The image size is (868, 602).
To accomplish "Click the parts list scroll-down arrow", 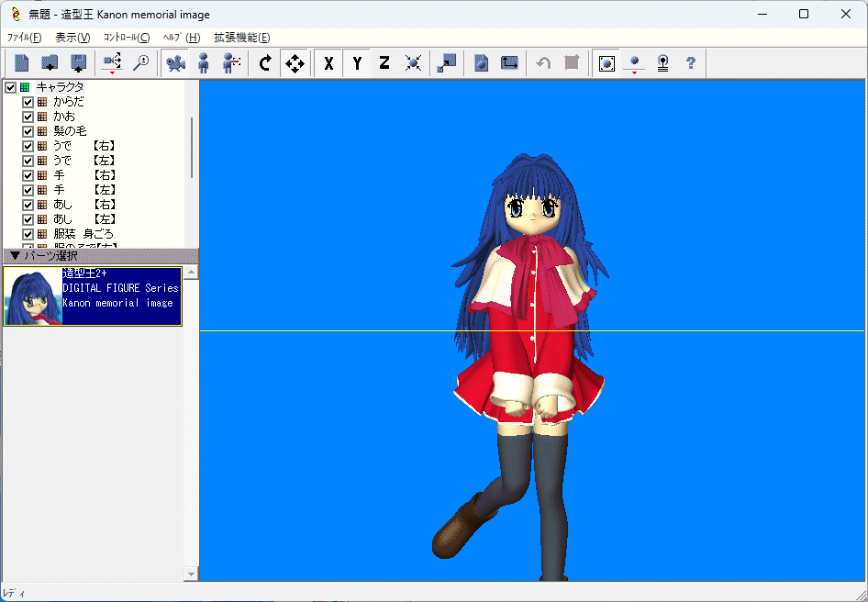I will pos(191,574).
